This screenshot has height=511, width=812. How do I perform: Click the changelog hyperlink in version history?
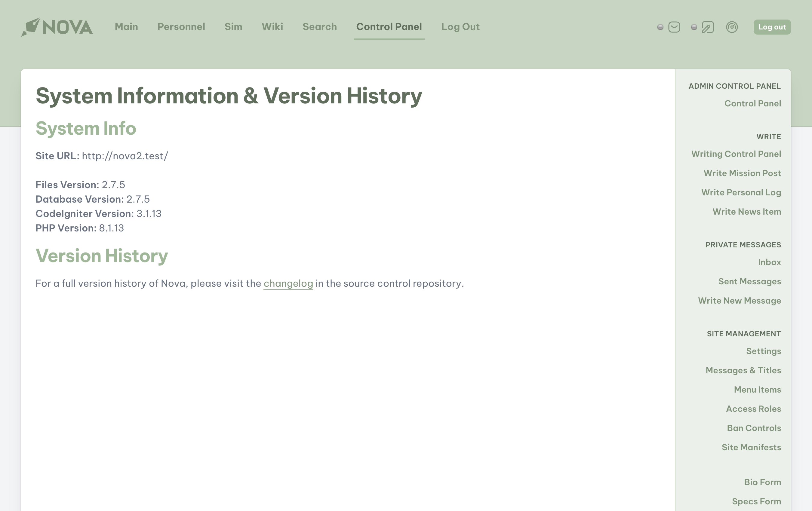tap(288, 283)
